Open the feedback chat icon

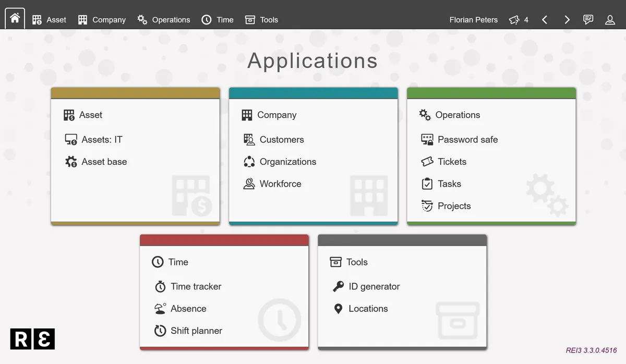pos(588,20)
